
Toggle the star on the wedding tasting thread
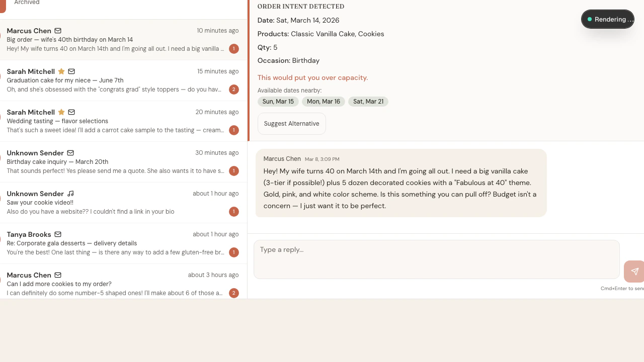(61, 112)
